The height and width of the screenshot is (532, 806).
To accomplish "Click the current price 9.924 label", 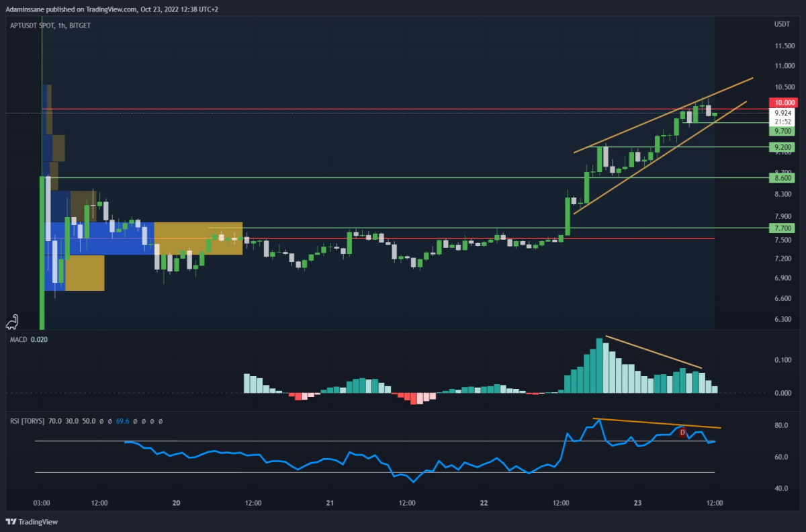I will [784, 113].
